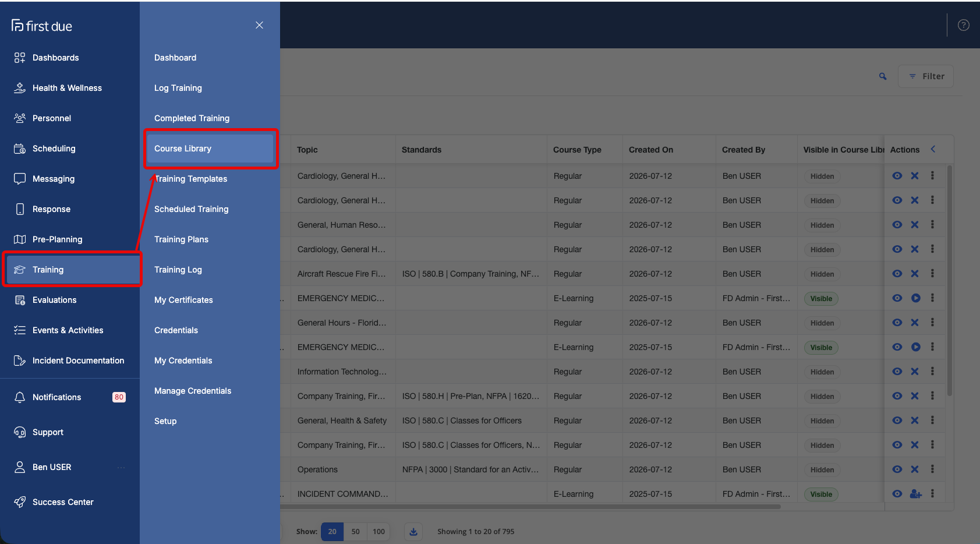Sort by Created On column header

[x=651, y=150]
